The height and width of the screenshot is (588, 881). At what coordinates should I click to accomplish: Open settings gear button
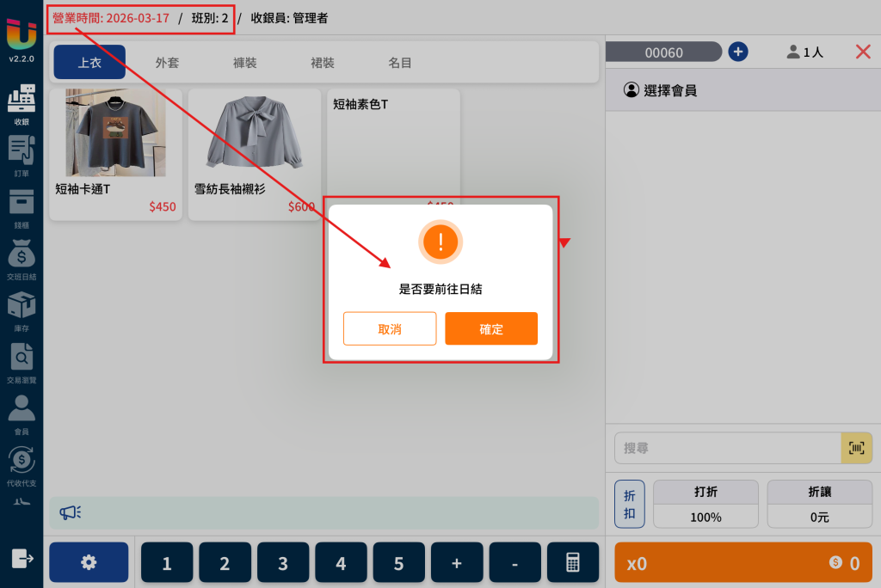[89, 562]
